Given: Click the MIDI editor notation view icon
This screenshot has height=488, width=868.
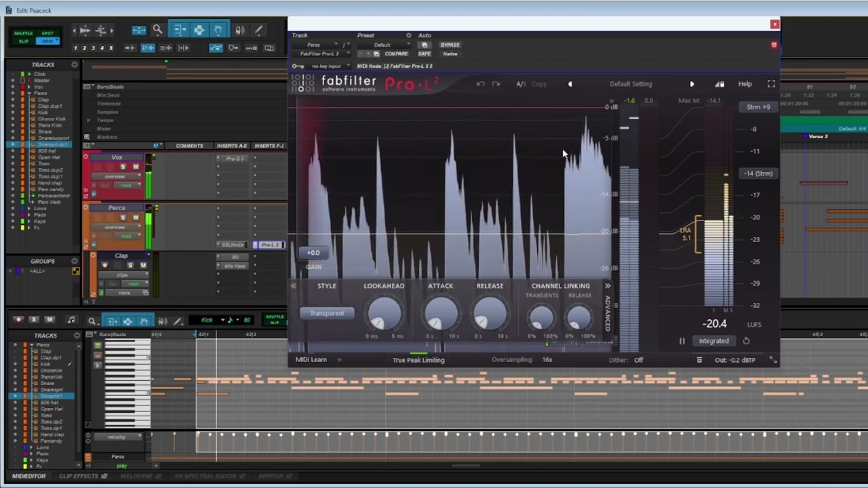Looking at the screenshot, I should 71,320.
